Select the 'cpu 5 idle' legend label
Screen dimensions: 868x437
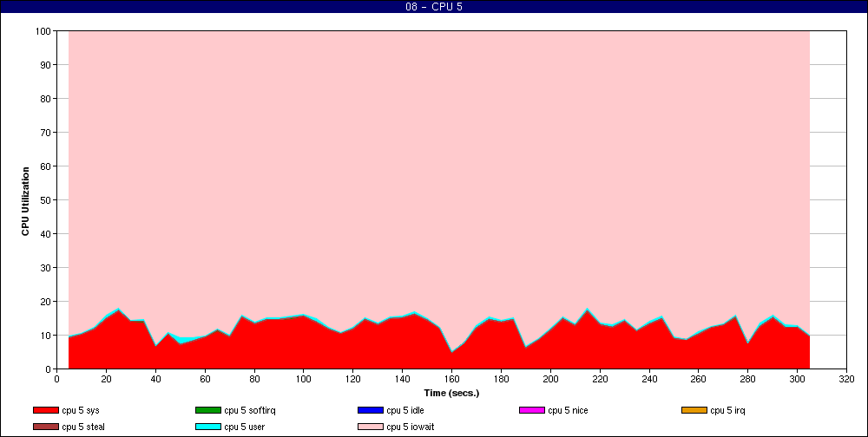click(x=405, y=410)
